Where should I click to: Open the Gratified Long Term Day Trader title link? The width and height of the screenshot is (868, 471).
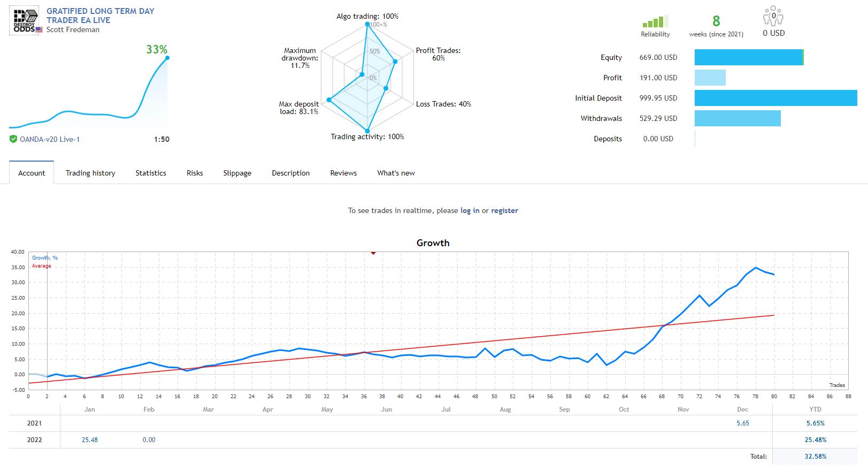tap(100, 16)
